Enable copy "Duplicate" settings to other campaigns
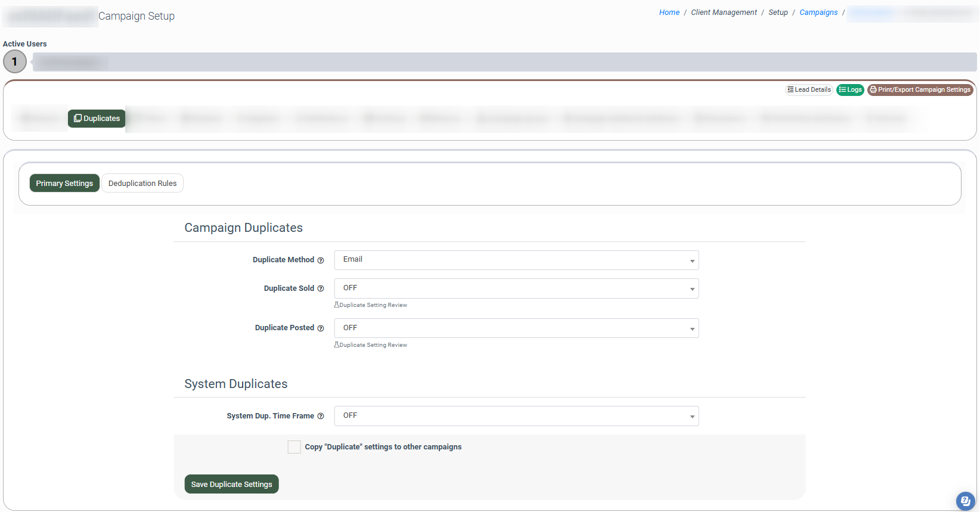This screenshot has height=512, width=980. [294, 447]
